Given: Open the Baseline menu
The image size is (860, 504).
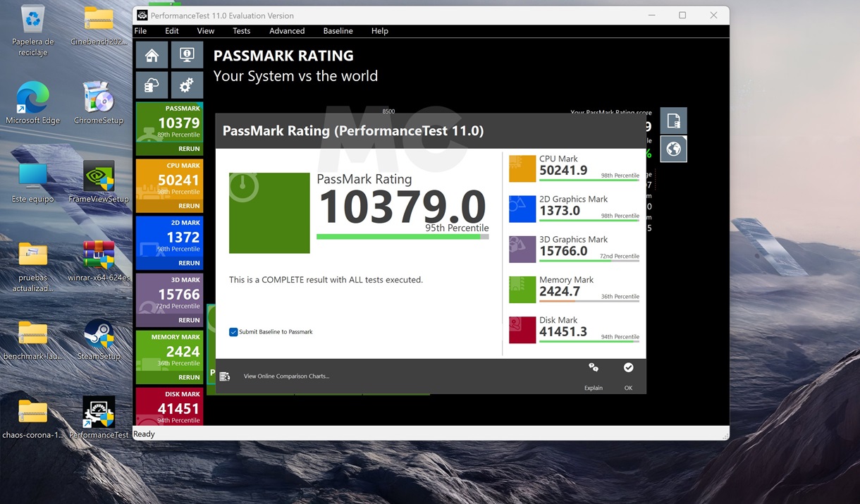Looking at the screenshot, I should pyautogui.click(x=338, y=31).
